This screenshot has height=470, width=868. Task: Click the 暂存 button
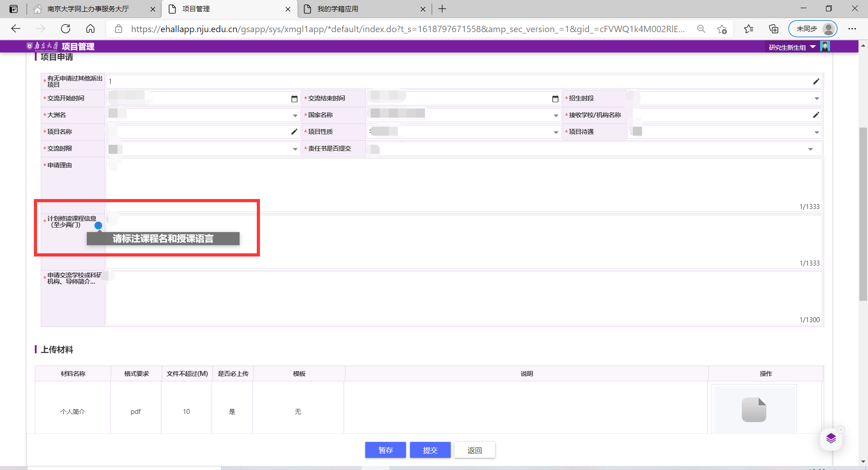[385, 450]
